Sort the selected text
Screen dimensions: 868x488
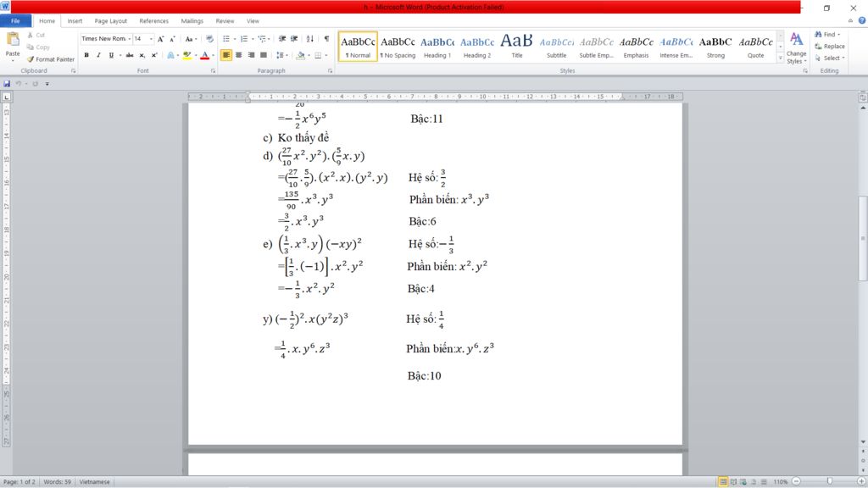310,39
